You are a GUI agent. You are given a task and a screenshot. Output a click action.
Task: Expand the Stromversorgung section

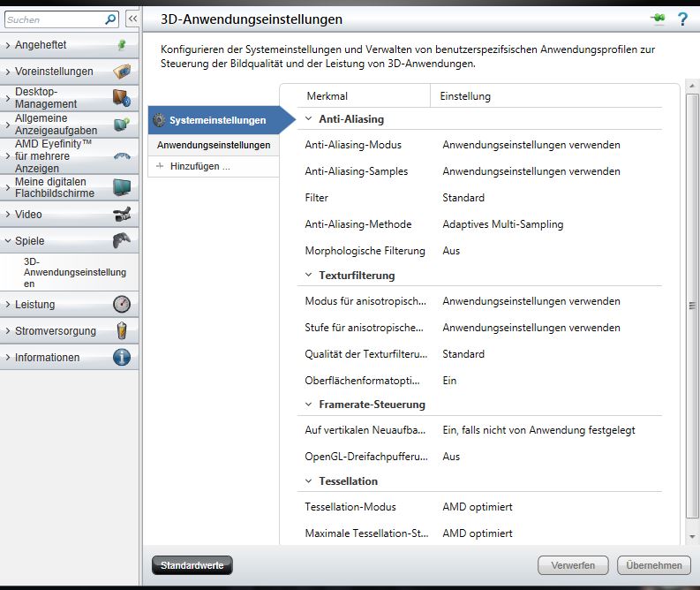(8, 331)
